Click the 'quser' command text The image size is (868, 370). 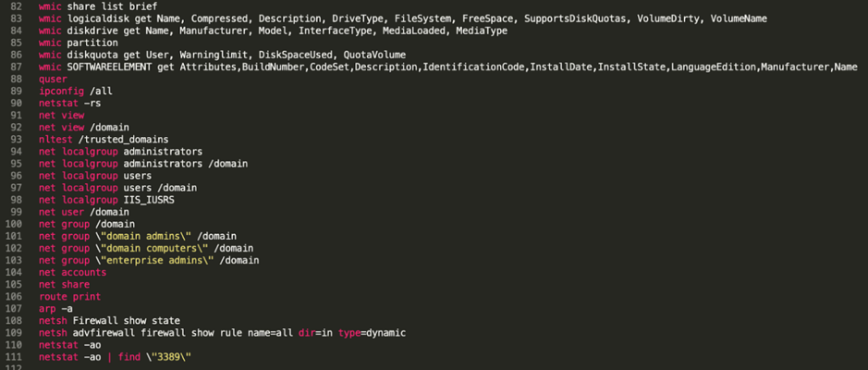(54, 79)
